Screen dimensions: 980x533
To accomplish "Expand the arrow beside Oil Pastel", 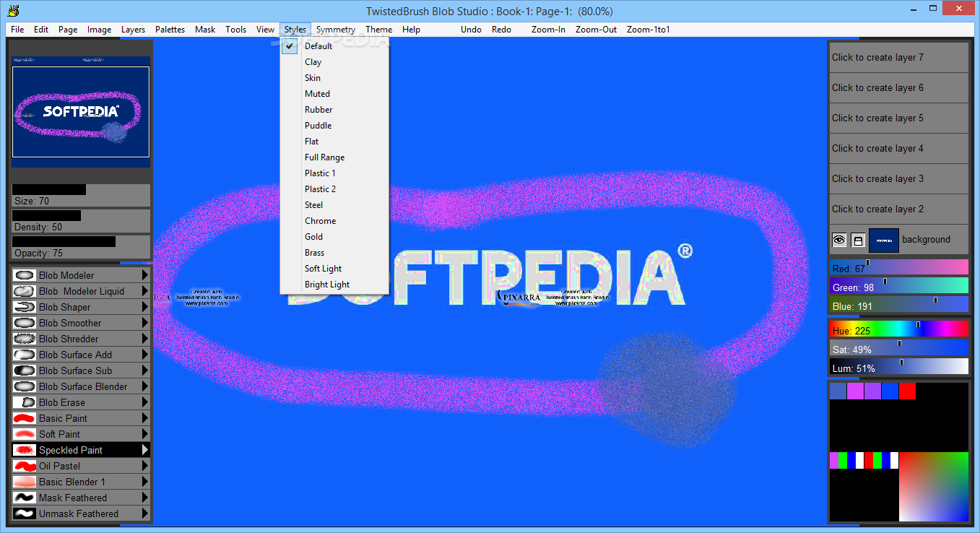I will tap(144, 466).
